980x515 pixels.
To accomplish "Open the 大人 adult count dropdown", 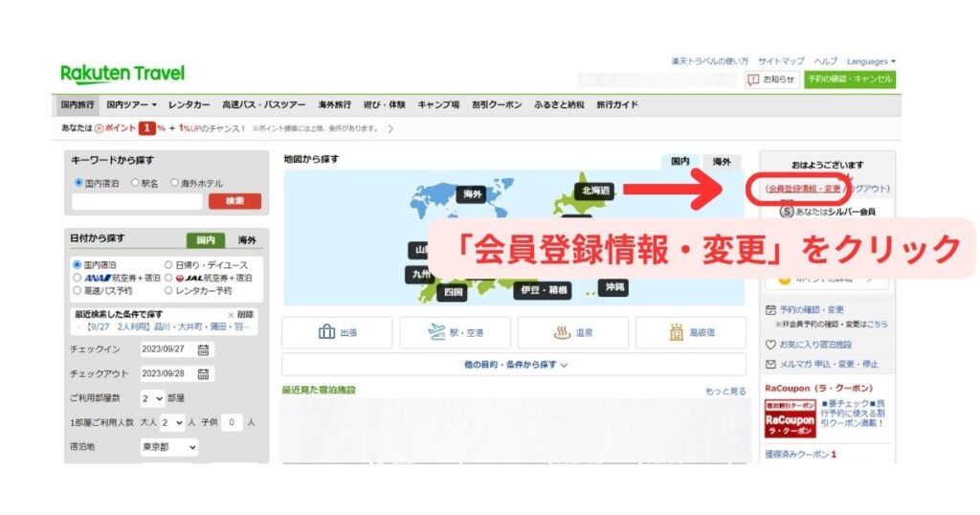I will pos(172,422).
